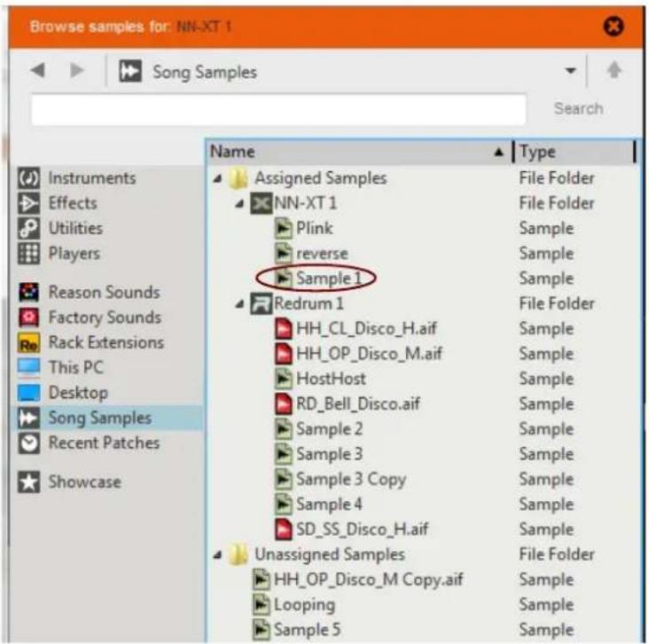The height and width of the screenshot is (644, 649).
Task: Select Sample 2 in Redrum 1
Action: point(329,429)
